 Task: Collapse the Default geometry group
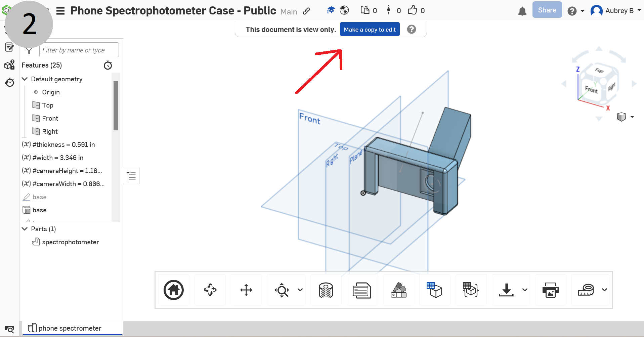tap(25, 79)
